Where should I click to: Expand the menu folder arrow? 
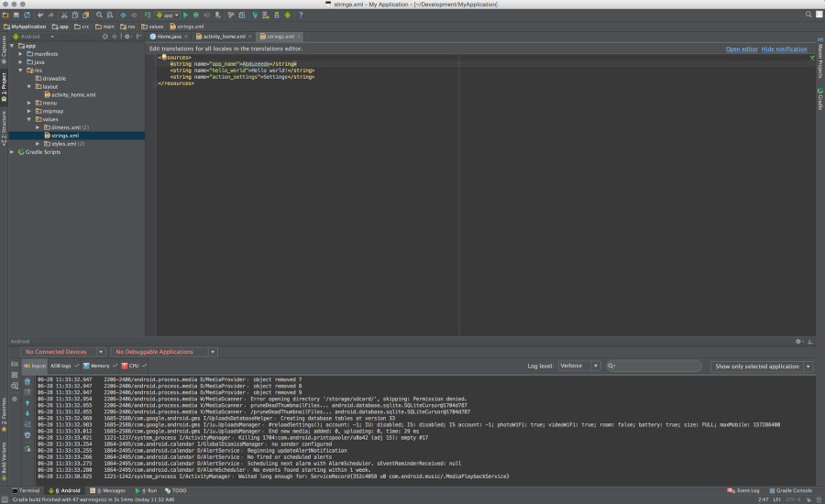(x=29, y=104)
